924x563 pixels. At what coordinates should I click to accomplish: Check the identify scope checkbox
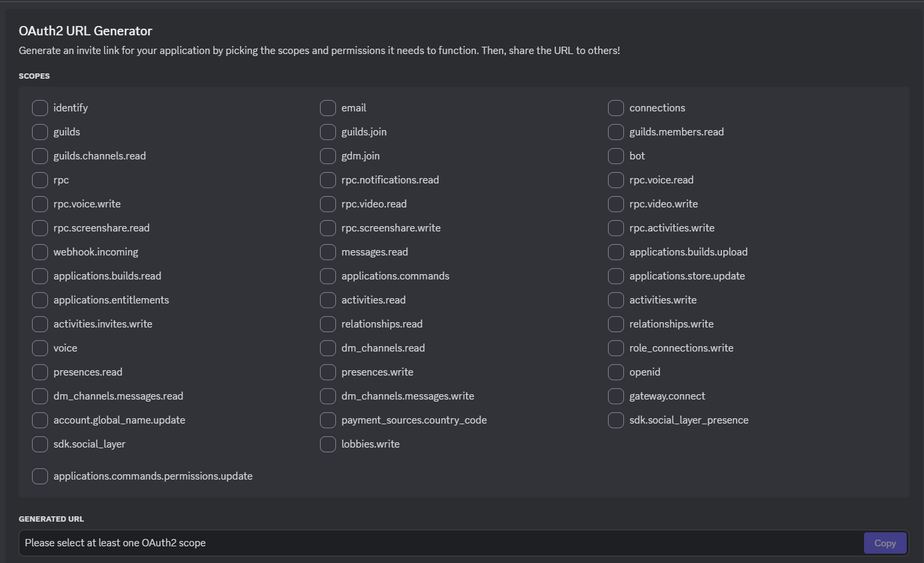click(40, 108)
